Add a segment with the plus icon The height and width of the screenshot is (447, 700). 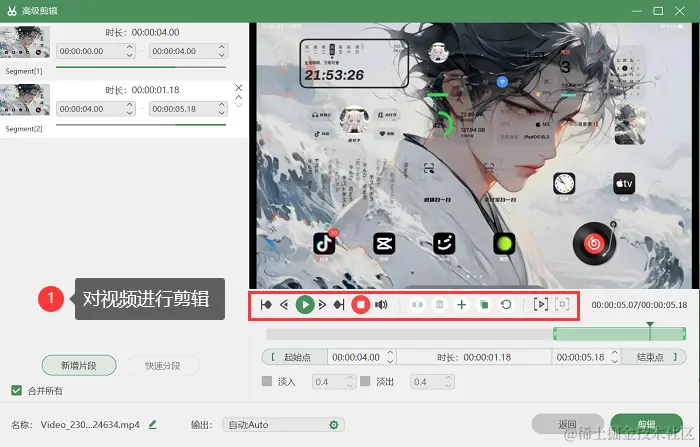tap(462, 305)
